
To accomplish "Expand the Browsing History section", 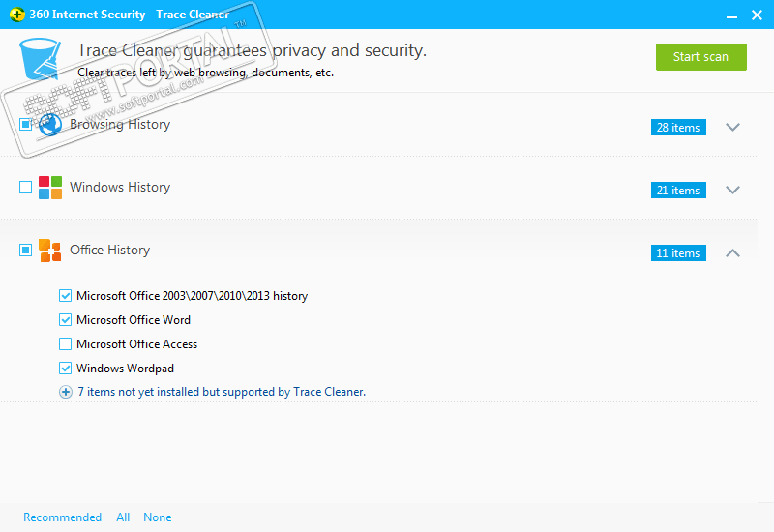I will click(x=732, y=127).
